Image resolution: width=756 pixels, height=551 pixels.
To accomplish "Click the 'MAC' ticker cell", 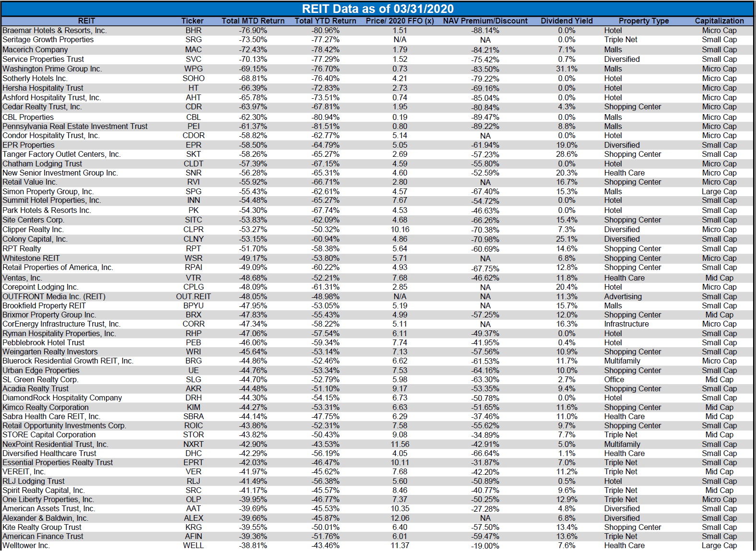I will tap(193, 50).
